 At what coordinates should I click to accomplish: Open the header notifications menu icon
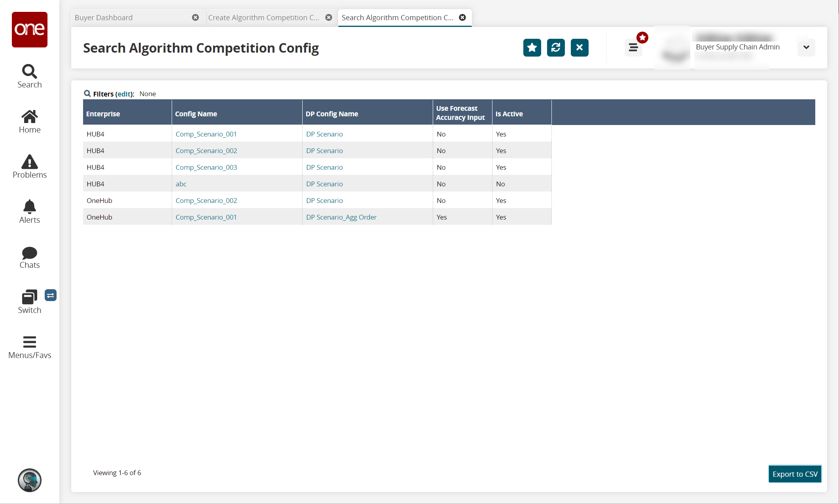tap(633, 48)
